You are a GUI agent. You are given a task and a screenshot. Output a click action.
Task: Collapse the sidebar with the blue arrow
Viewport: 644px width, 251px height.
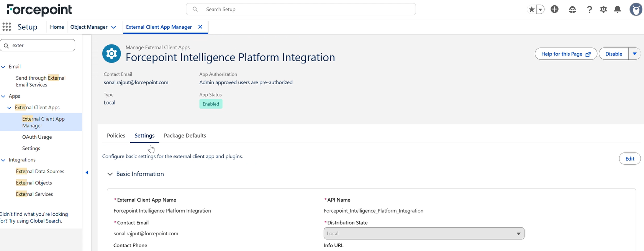tap(87, 172)
